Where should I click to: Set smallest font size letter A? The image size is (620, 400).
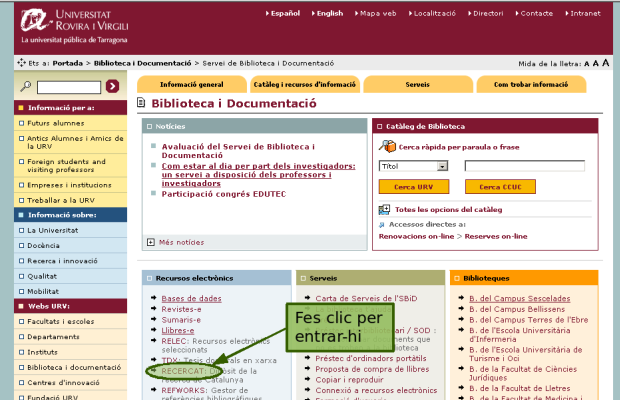(586, 64)
